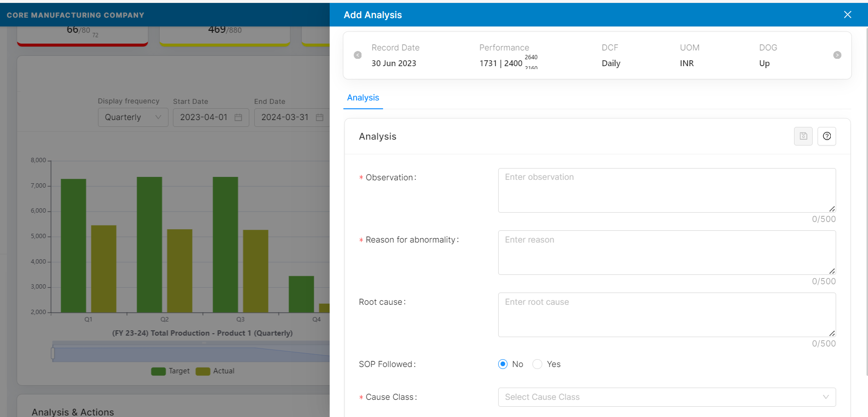
Task: Open the Start Date calendar icon
Action: (239, 118)
